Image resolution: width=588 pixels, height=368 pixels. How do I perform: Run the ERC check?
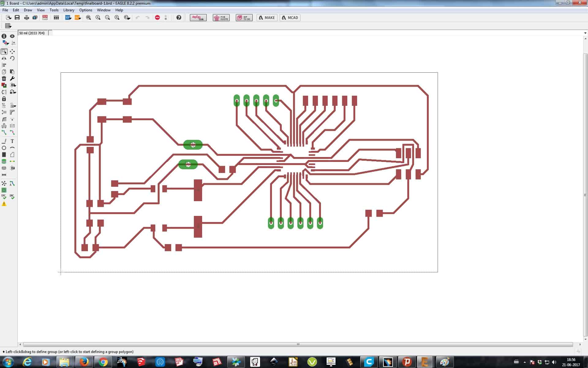[x=4, y=197]
